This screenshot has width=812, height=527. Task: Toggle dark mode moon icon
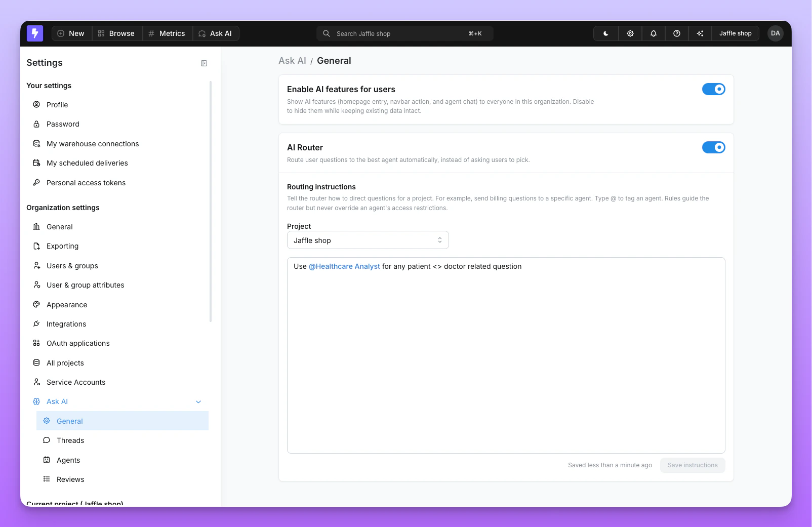pyautogui.click(x=606, y=33)
